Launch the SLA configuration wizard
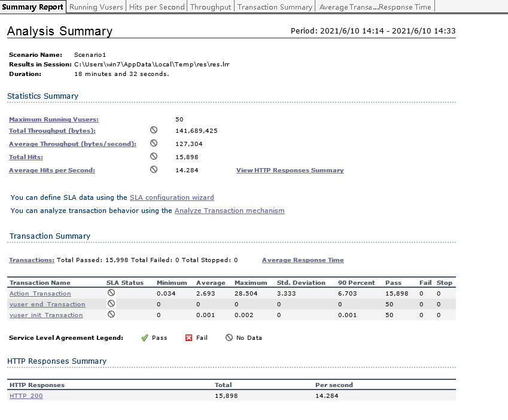Screen dimensions: 508x420 click(x=172, y=197)
